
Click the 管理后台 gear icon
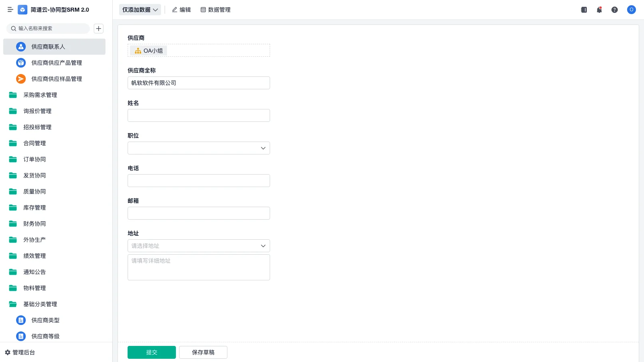8,352
